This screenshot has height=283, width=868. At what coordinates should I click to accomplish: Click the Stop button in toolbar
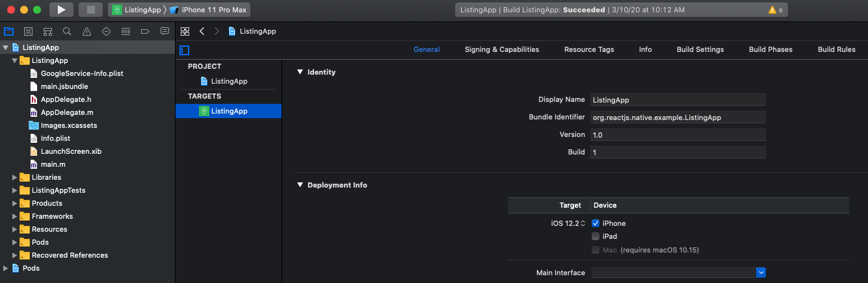[90, 10]
